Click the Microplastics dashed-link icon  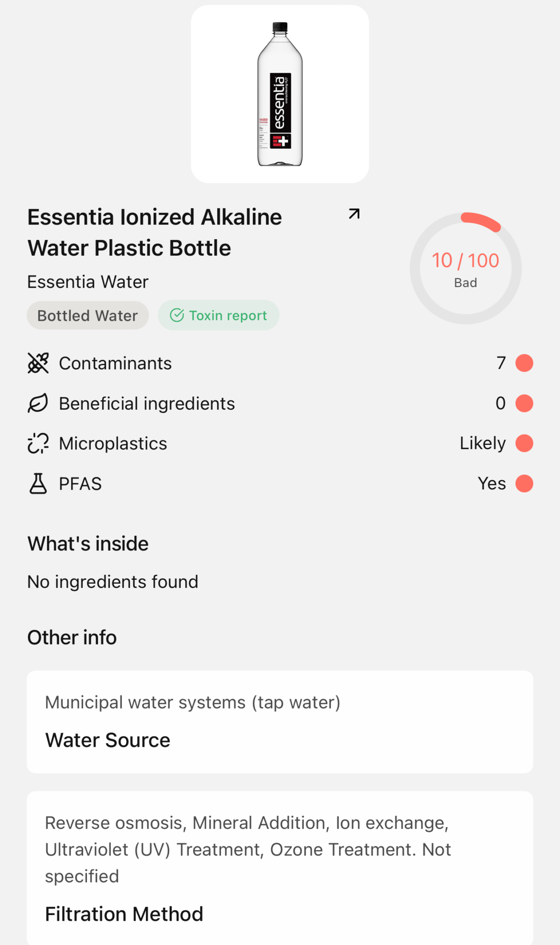(38, 444)
